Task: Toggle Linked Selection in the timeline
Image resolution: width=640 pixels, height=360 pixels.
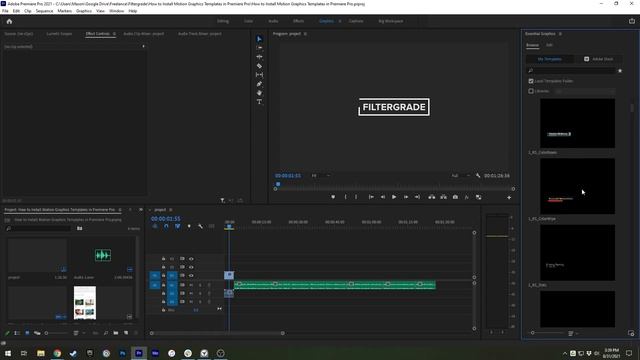Action: click(178, 226)
